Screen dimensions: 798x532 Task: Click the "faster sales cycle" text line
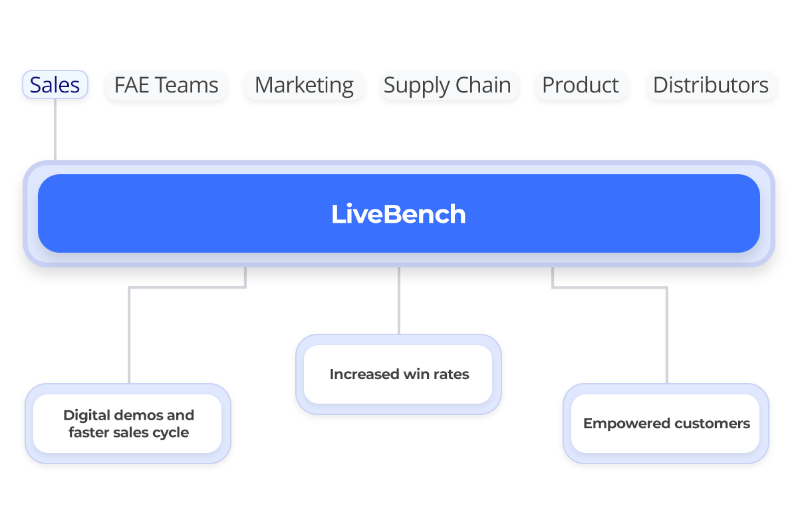(129, 433)
